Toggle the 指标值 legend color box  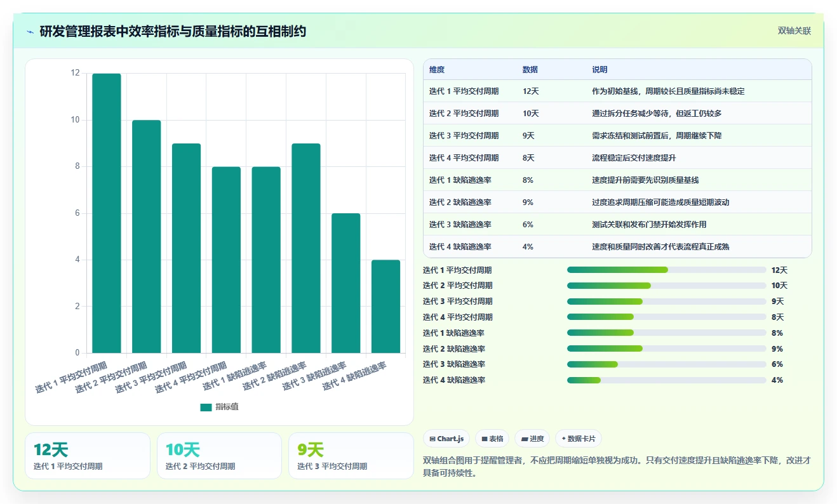tap(206, 407)
